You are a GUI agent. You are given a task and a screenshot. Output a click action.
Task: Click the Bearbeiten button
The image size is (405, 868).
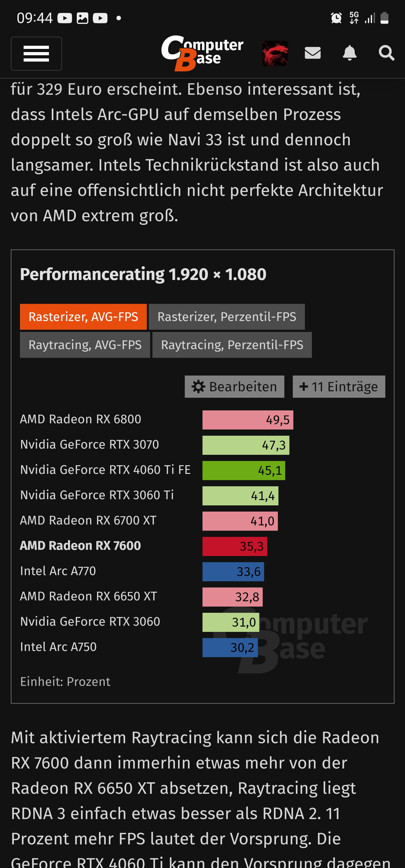click(x=234, y=386)
